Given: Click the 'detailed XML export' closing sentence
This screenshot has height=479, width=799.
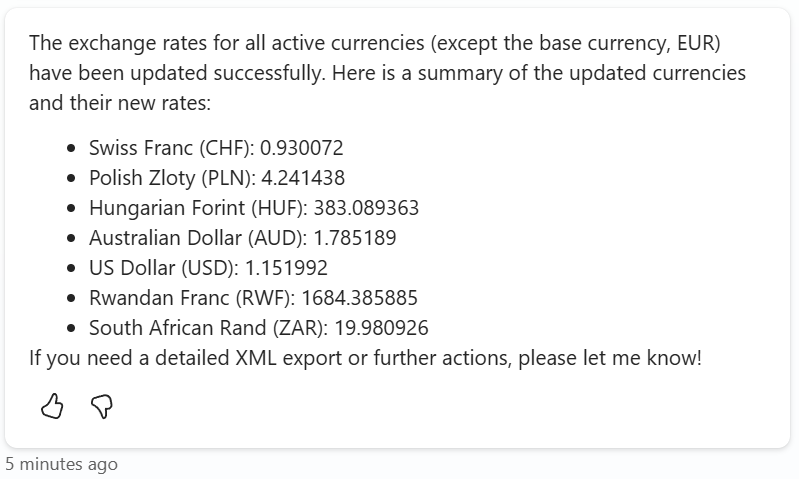Looking at the screenshot, I should [x=365, y=358].
